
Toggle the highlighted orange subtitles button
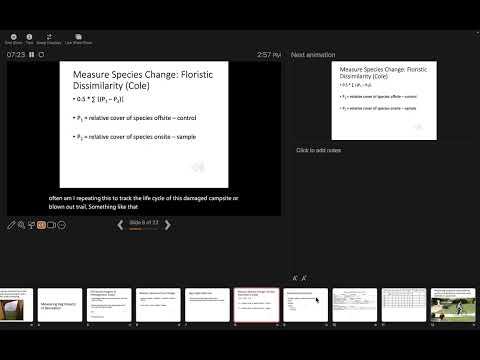point(41,225)
